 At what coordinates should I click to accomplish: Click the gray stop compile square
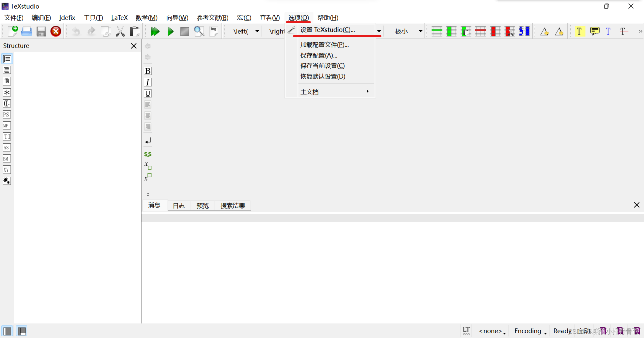pos(185,31)
